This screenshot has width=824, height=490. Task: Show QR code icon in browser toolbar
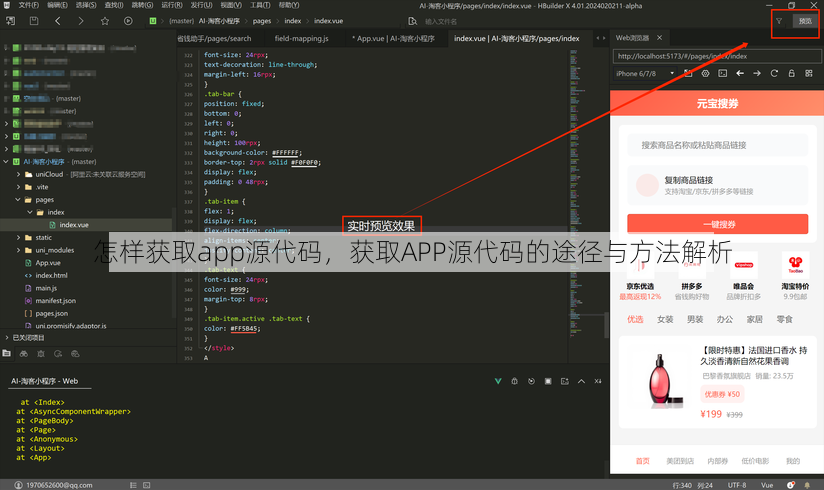coord(809,73)
